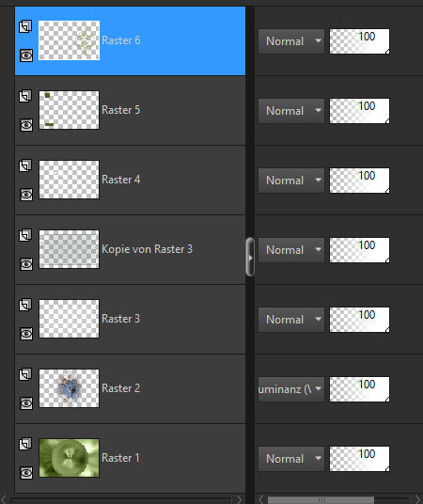The image size is (423, 504).
Task: Toggle the eye icon of Raster 2
Action: (x=26, y=403)
